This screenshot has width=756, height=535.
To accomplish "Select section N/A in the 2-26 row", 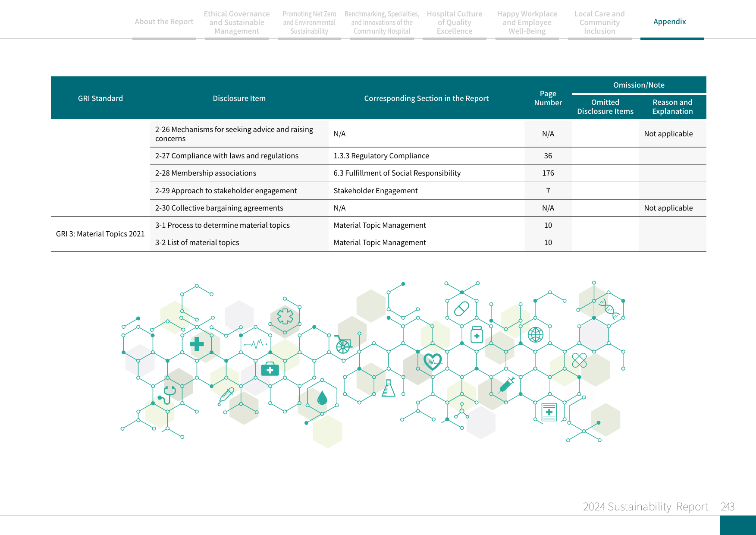I will [x=339, y=134].
